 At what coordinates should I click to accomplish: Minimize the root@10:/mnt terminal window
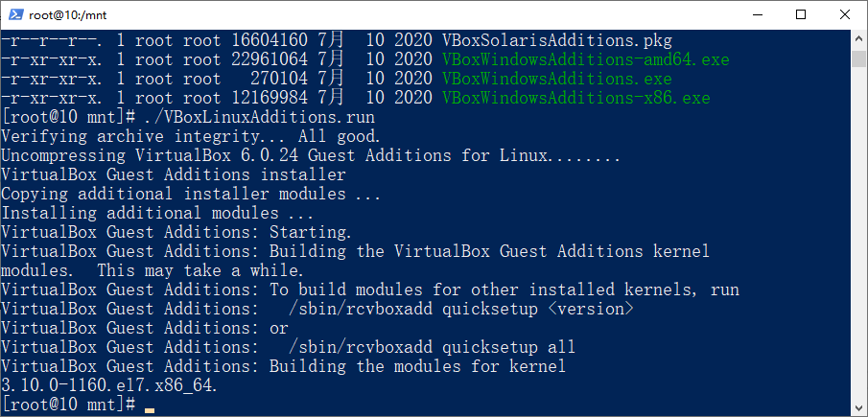(x=756, y=15)
